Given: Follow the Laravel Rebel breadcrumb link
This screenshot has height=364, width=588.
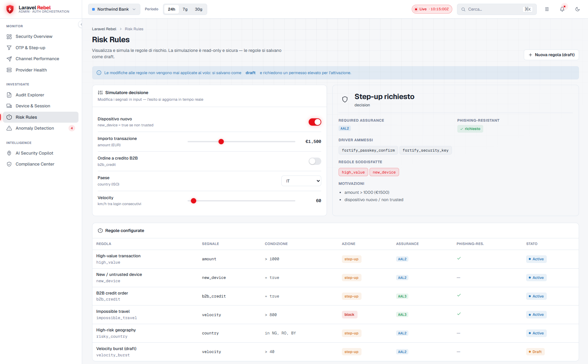Looking at the screenshot, I should pyautogui.click(x=104, y=29).
